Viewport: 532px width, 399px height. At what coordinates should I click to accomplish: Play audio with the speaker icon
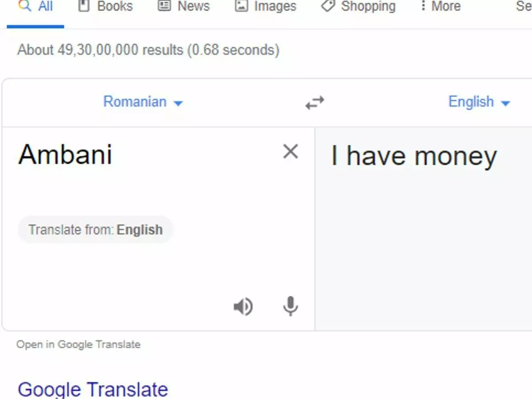243,306
